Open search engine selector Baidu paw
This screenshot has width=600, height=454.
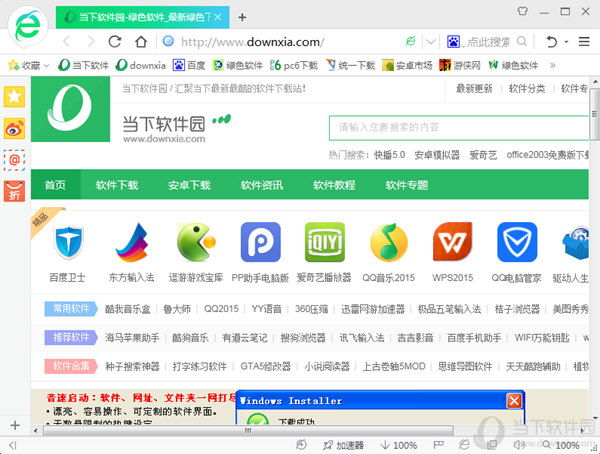tap(453, 41)
